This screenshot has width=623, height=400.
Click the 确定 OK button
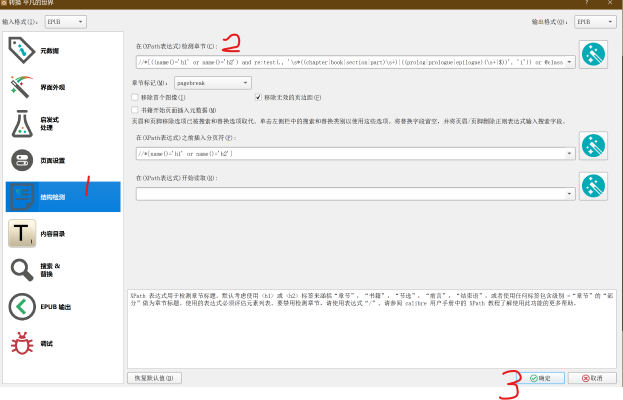[x=540, y=378]
